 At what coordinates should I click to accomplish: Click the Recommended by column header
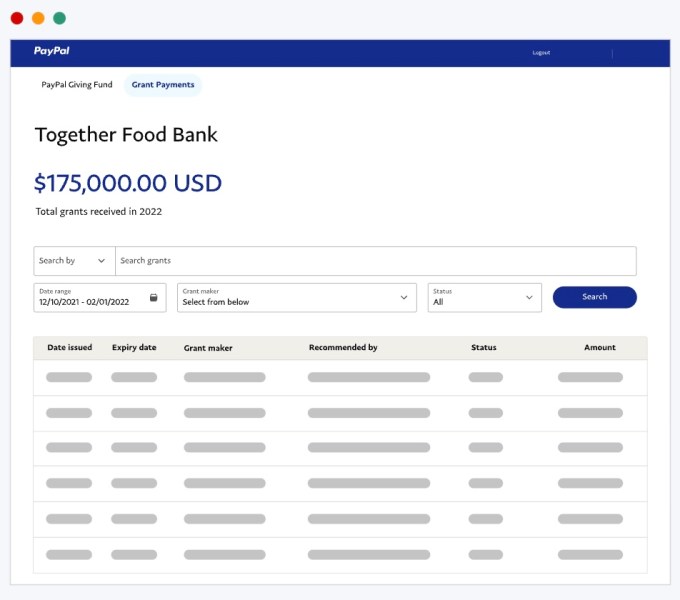[343, 348]
